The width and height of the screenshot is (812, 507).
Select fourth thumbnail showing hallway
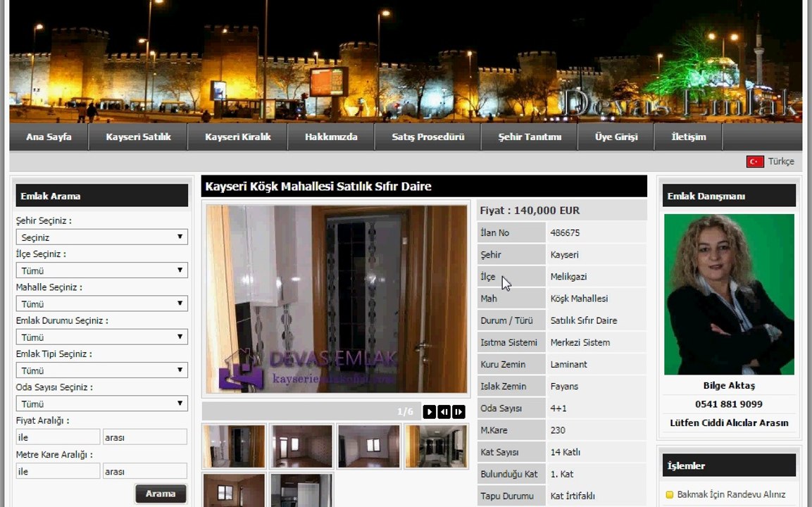(435, 446)
